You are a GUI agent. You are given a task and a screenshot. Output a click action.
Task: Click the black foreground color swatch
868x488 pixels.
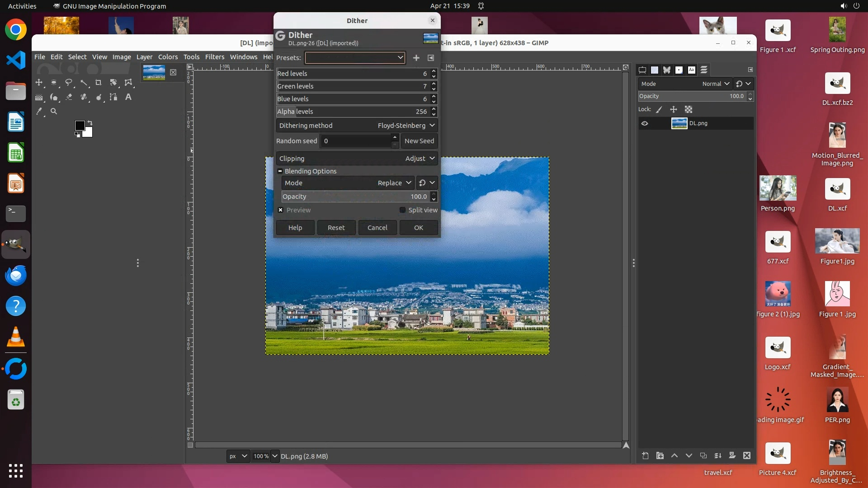pos(80,126)
